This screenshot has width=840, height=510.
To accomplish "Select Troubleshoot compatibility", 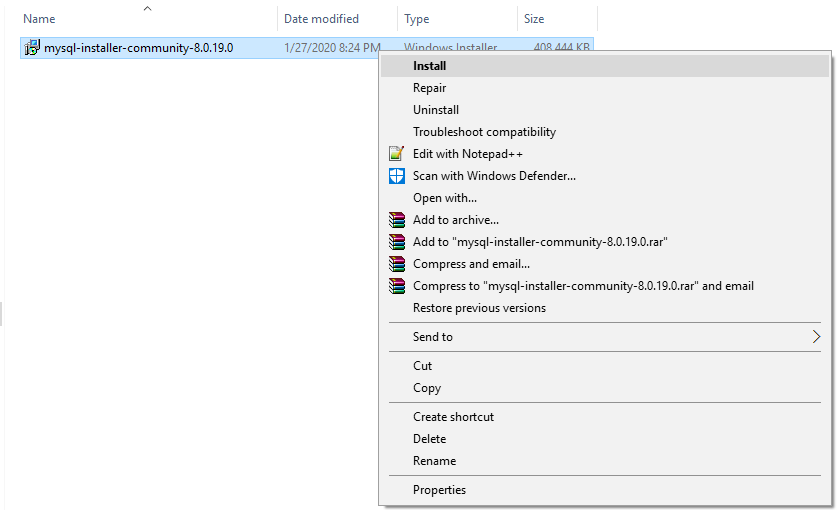I will pos(605,132).
